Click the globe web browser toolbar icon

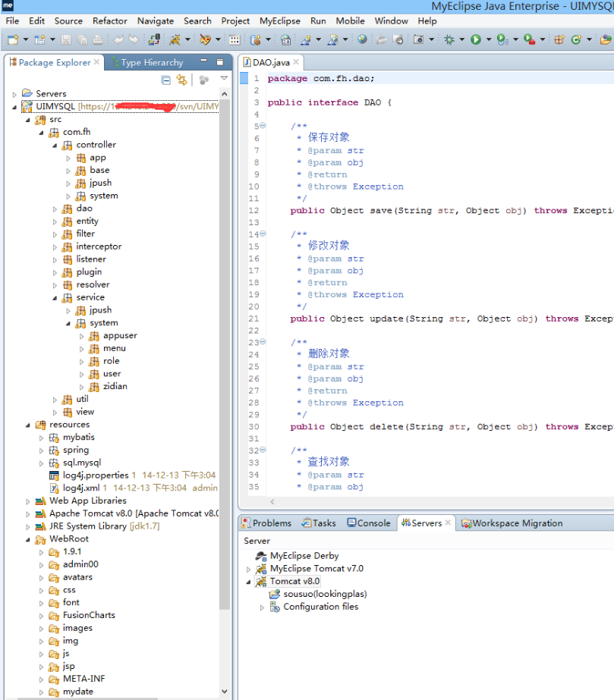363,39
